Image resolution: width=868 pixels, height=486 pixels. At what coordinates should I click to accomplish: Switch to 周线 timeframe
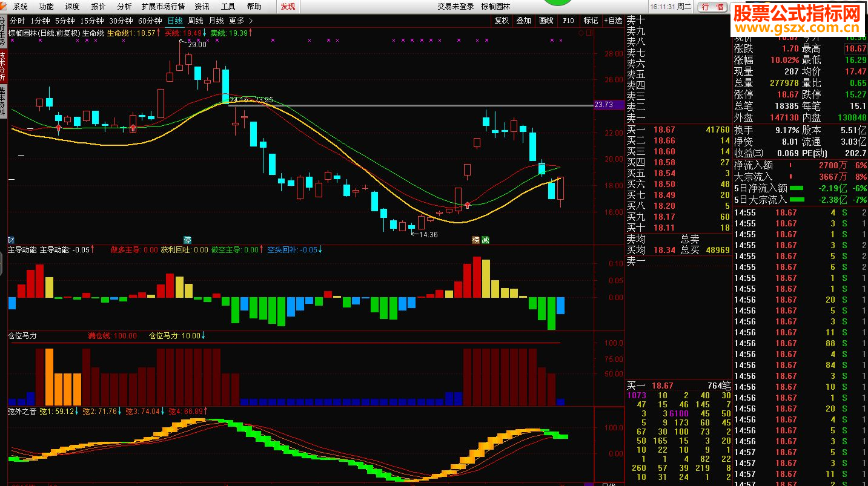click(196, 21)
